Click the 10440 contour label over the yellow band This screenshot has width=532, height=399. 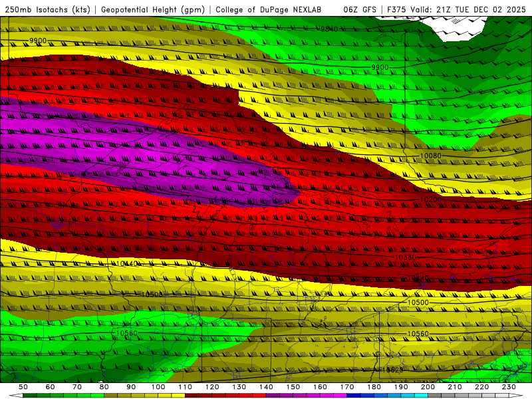[x=126, y=263]
